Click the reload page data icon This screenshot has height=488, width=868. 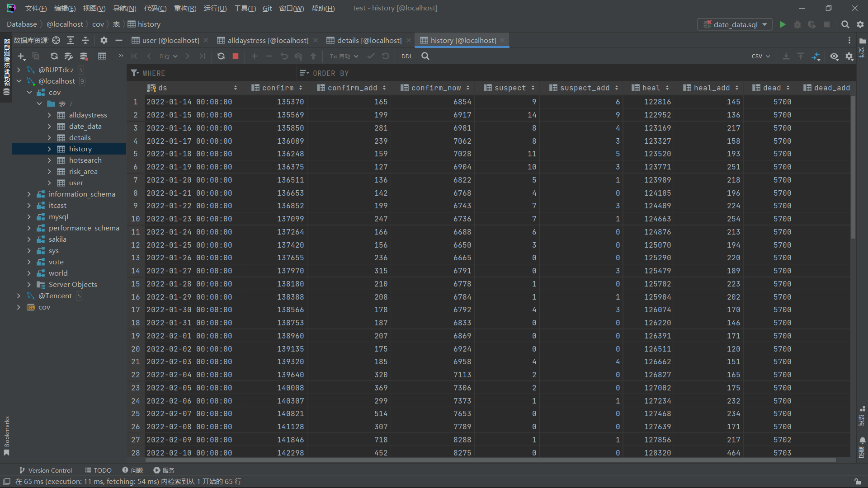[x=221, y=56]
